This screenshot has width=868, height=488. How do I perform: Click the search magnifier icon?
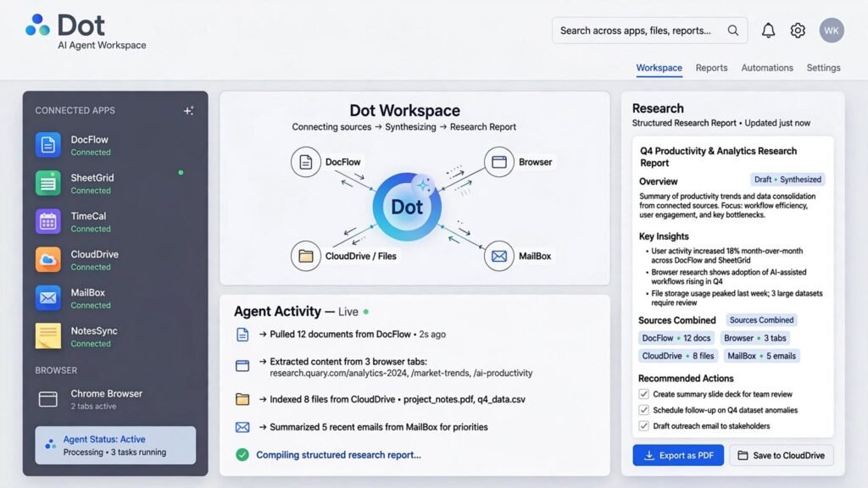[733, 30]
